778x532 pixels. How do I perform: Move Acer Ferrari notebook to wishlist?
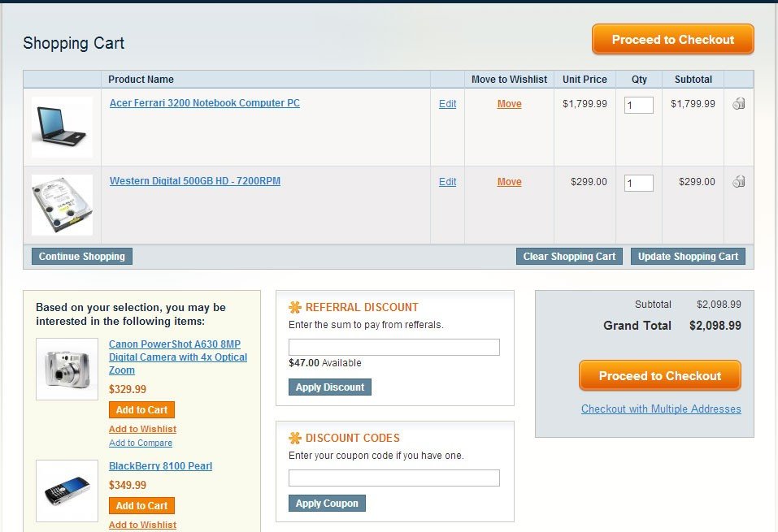click(510, 104)
